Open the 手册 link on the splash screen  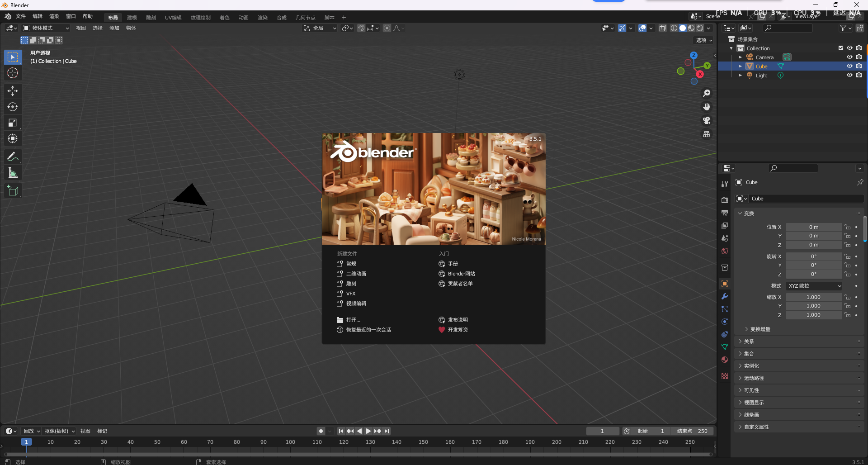453,264
